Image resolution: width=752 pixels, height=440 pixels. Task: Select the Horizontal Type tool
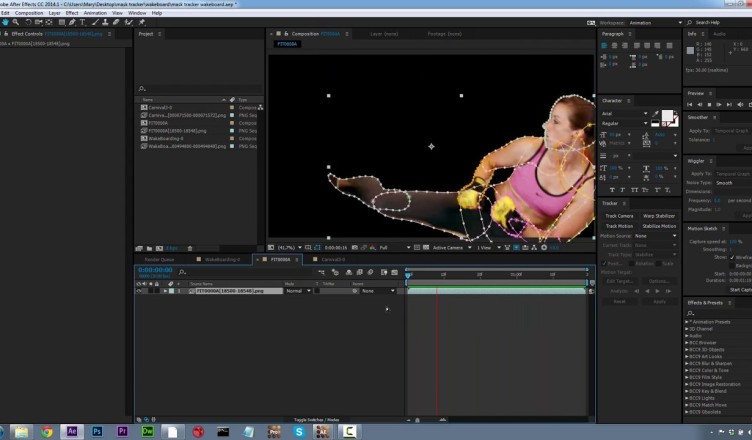pos(82,22)
